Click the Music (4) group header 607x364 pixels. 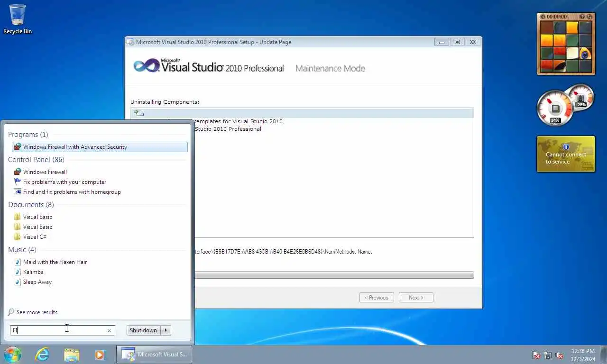tap(22, 250)
